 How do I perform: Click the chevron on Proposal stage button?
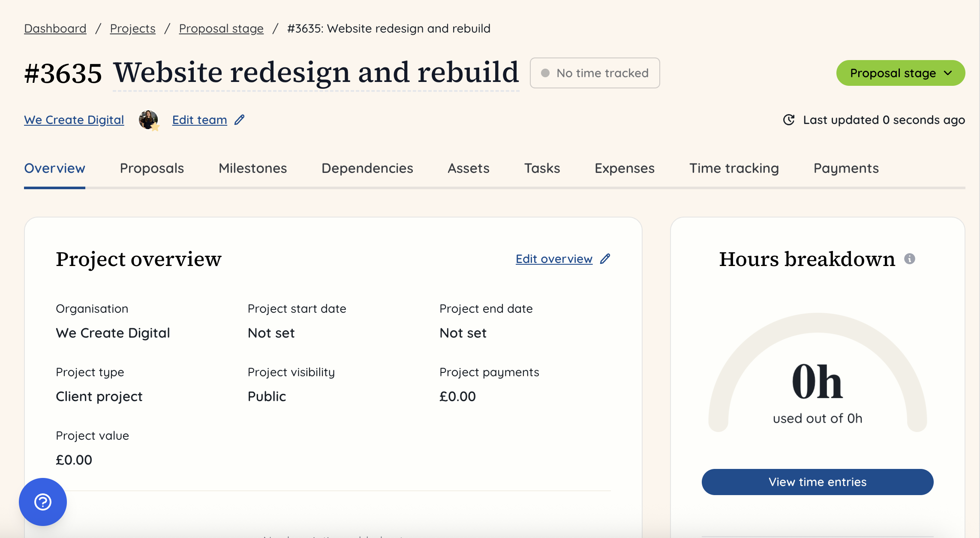[947, 73]
